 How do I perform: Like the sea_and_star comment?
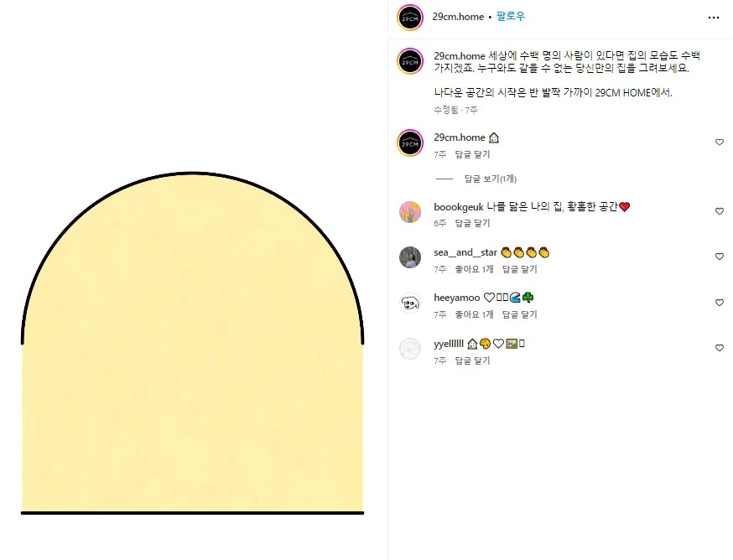click(720, 257)
